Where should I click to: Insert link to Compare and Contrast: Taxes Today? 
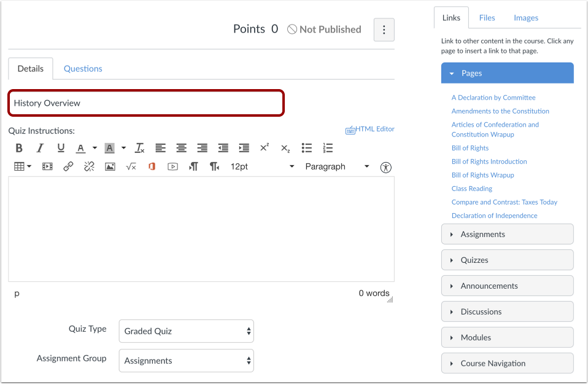[x=505, y=202]
